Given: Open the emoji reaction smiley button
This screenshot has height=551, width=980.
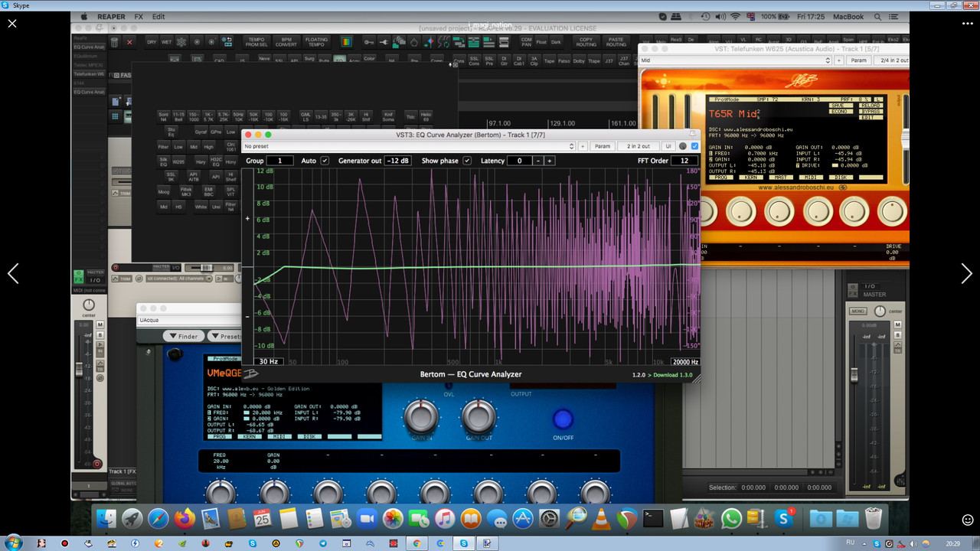Looking at the screenshot, I should pos(967,520).
